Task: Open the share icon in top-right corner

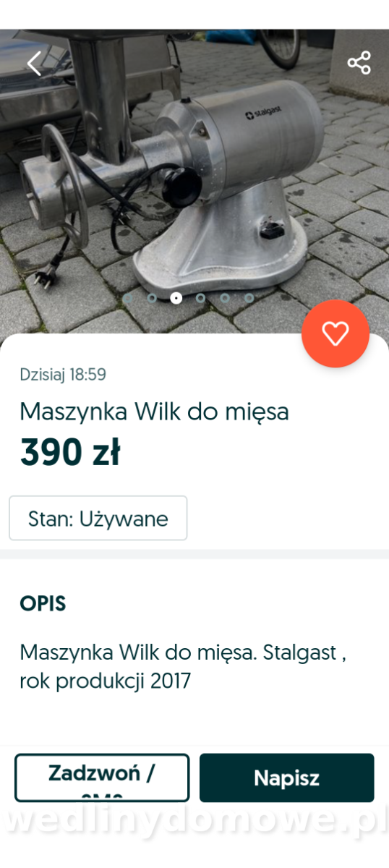Action: coord(359,63)
